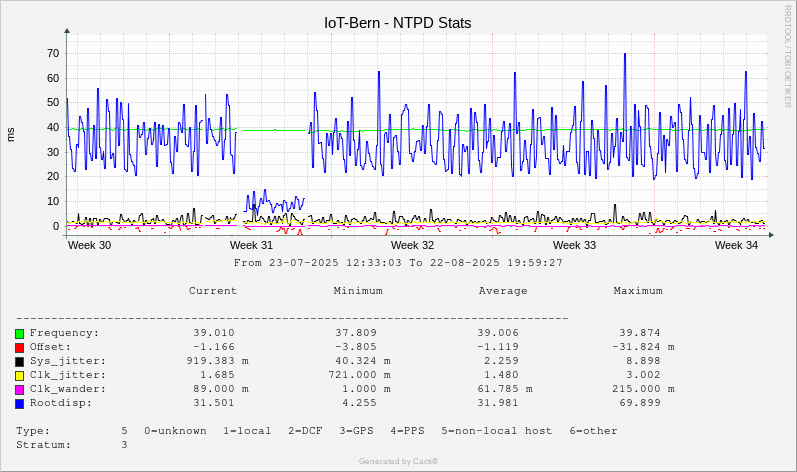Viewport: 797px width, 472px height.
Task: Click the Type: label
Action: [x=33, y=431]
